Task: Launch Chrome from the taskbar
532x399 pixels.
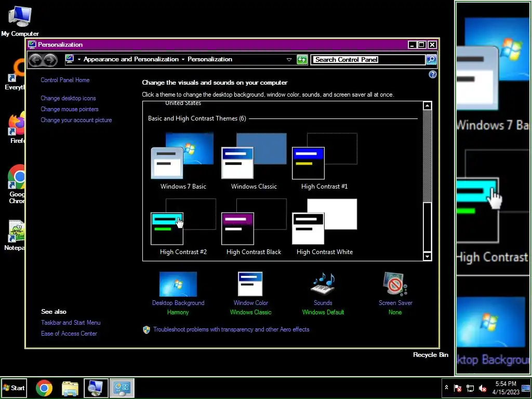Action: point(44,388)
